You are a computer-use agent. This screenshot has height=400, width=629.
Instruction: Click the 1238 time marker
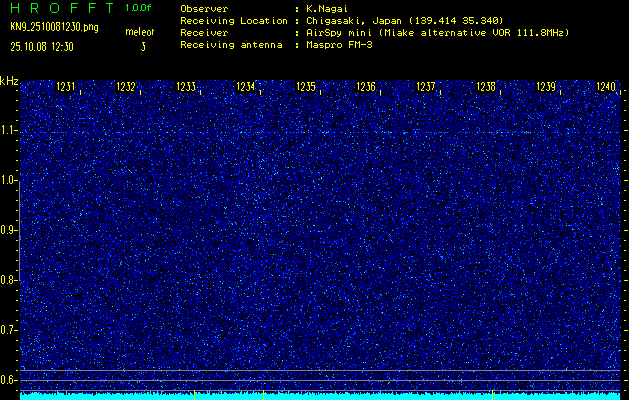pos(486,88)
